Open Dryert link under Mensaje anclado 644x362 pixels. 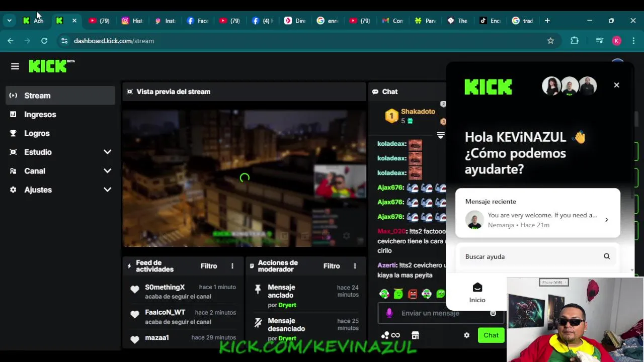[287, 305]
